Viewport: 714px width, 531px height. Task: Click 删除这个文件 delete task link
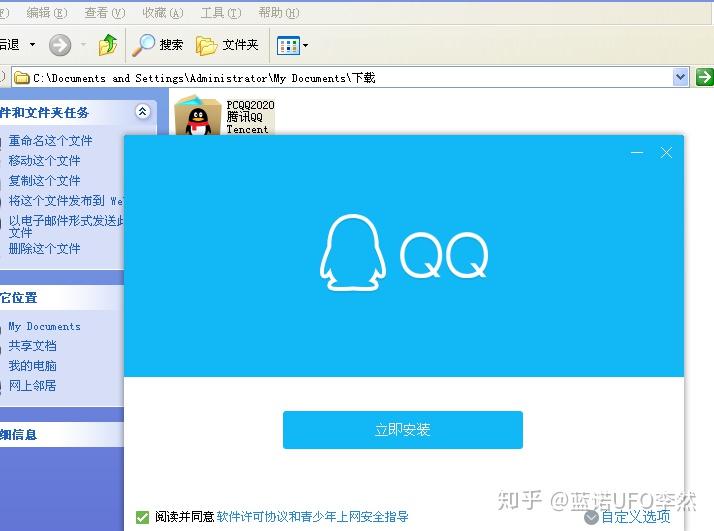click(44, 248)
